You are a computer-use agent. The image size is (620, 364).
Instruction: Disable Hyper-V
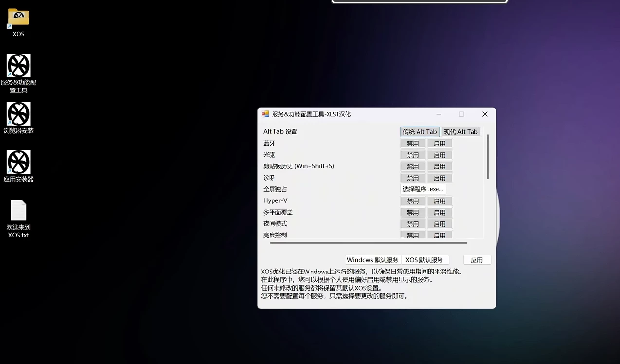pos(412,200)
